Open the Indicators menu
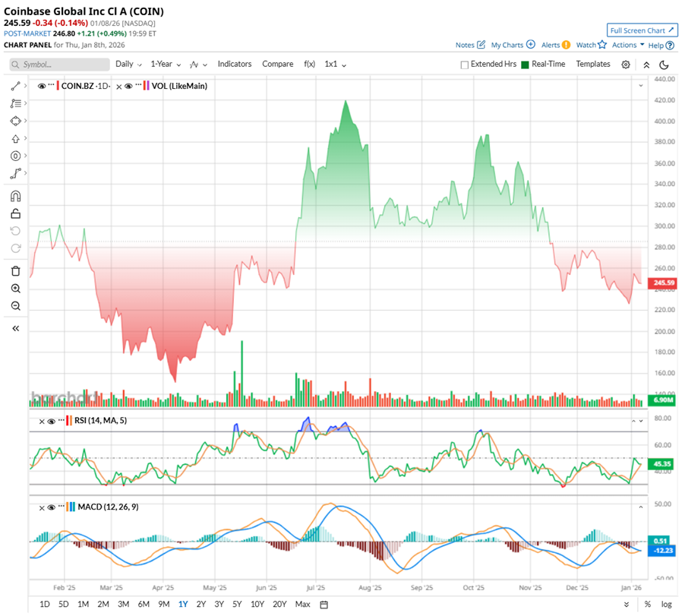Screen dimensions: 685x616 point(235,65)
